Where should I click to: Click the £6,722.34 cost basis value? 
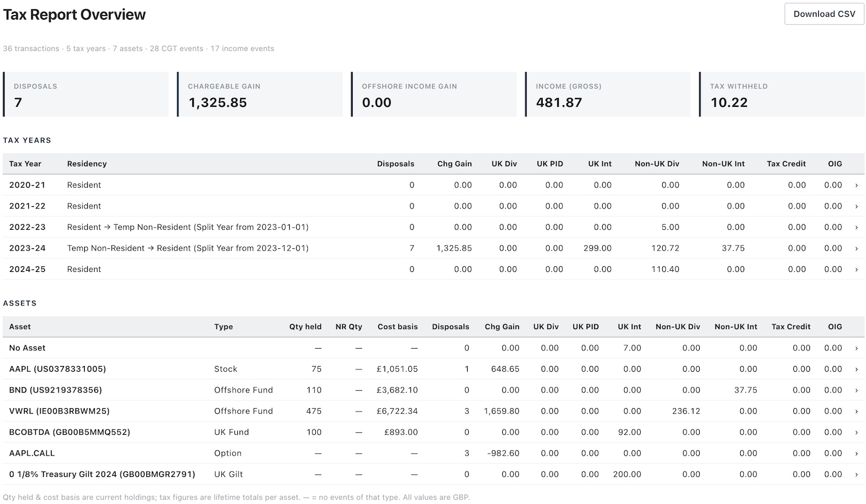(397, 411)
